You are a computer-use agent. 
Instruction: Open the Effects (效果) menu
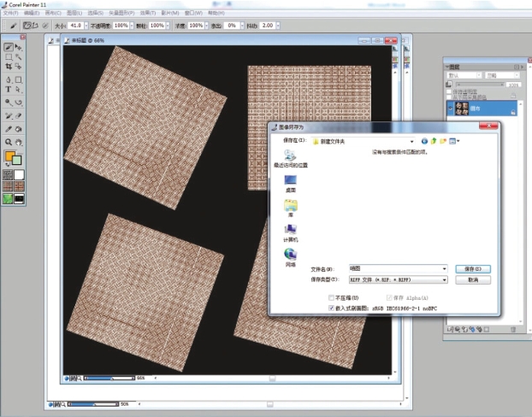click(148, 14)
